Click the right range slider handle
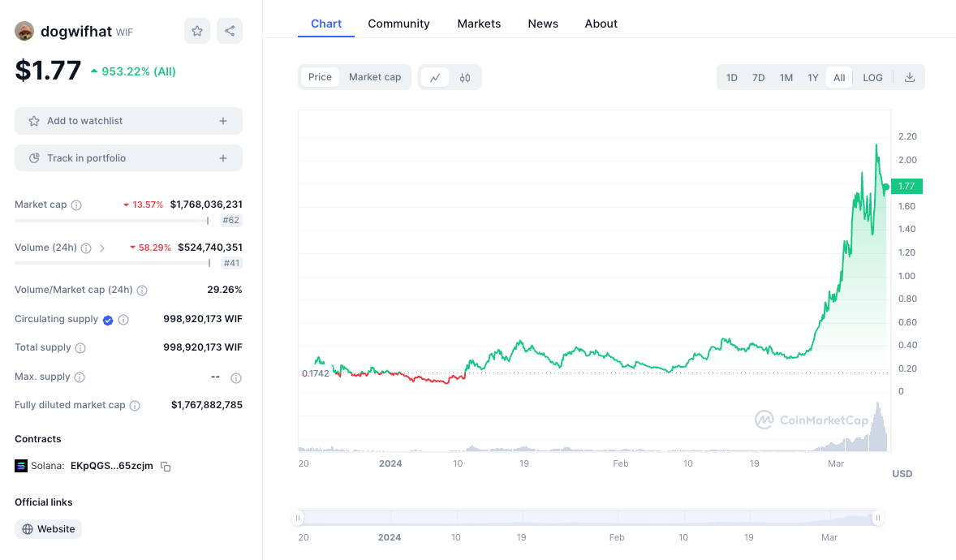This screenshot has height=560, width=956. point(878,518)
